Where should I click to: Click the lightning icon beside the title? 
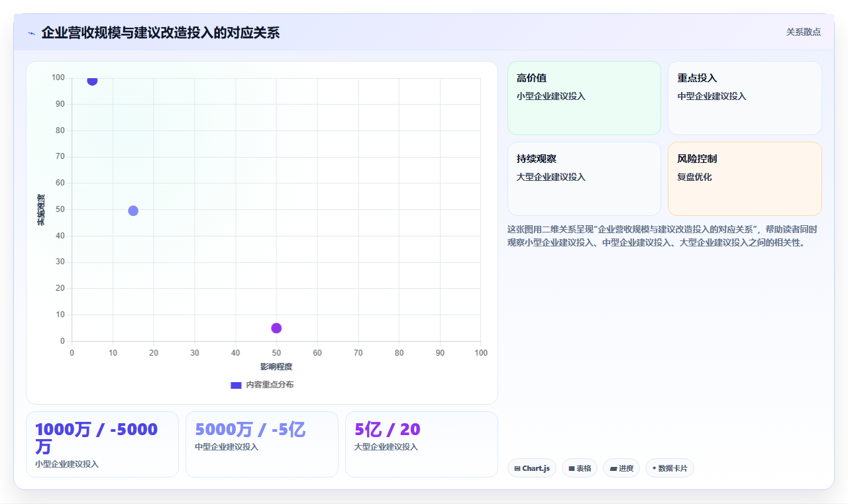point(32,33)
